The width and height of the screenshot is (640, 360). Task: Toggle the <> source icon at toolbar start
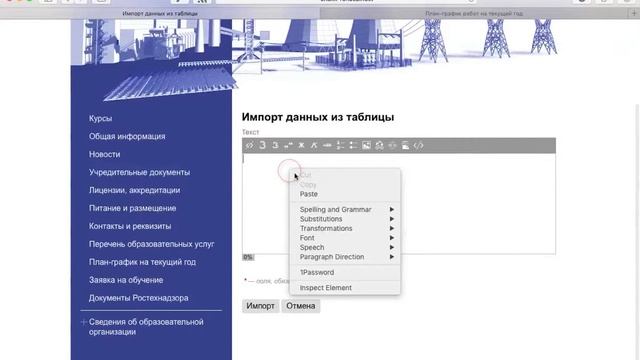click(249, 145)
